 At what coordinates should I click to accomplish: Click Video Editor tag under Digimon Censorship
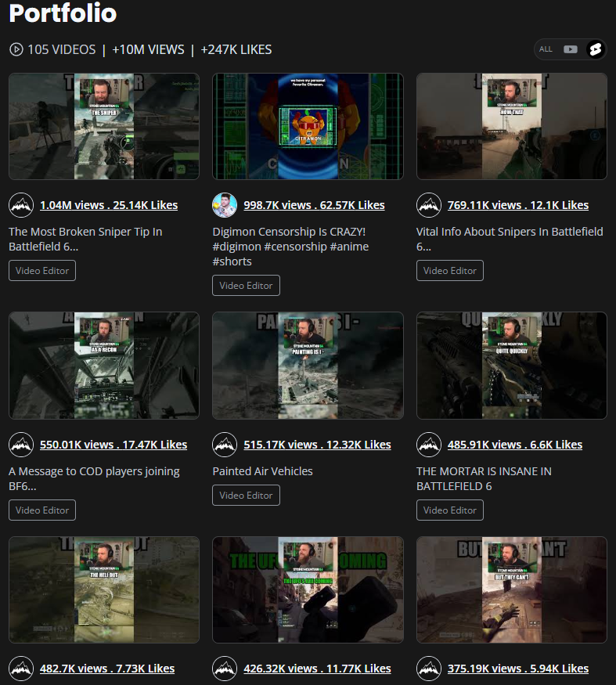246,285
